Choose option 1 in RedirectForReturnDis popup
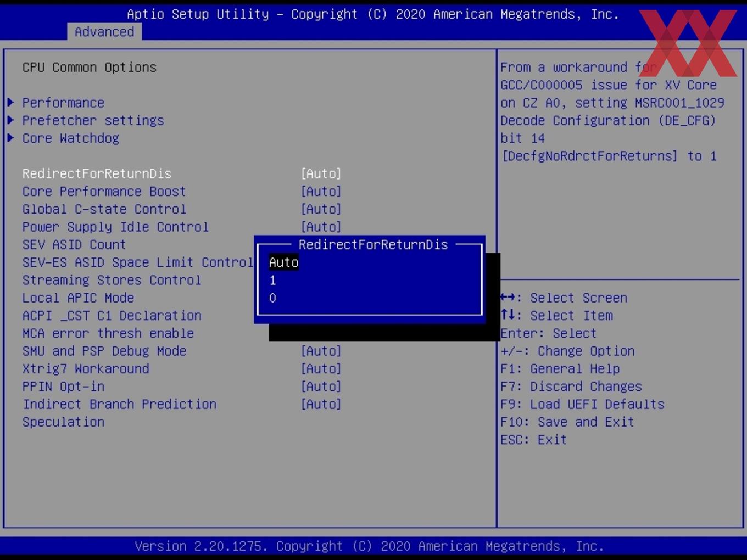 (272, 280)
